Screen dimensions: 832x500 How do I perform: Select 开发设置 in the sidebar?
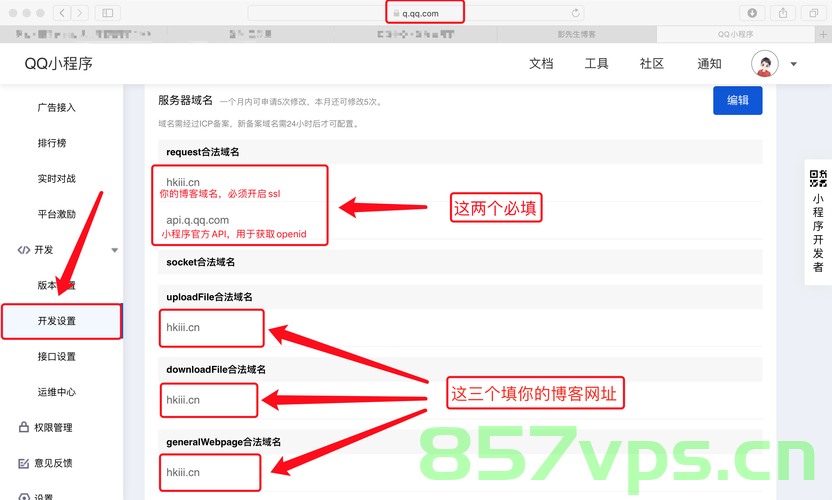pyautogui.click(x=62, y=321)
